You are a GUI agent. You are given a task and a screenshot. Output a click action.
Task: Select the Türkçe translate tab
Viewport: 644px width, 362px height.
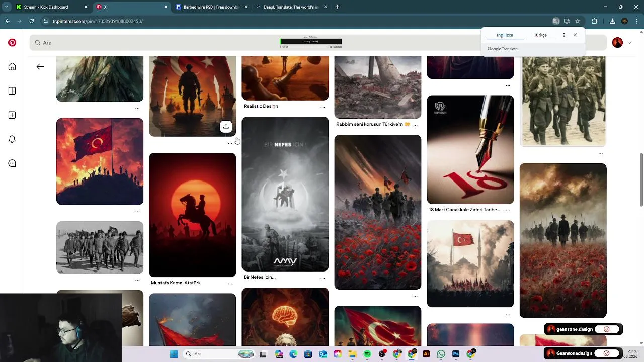coord(540,35)
